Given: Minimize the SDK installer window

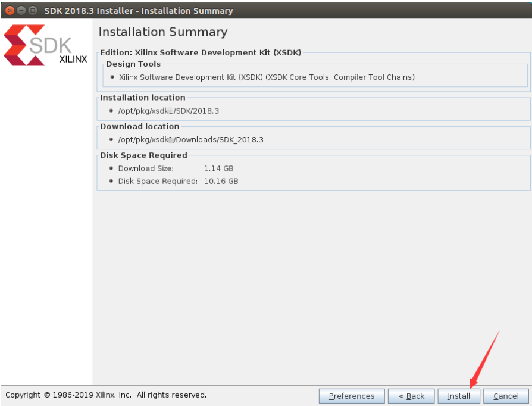Looking at the screenshot, I should 21,11.
